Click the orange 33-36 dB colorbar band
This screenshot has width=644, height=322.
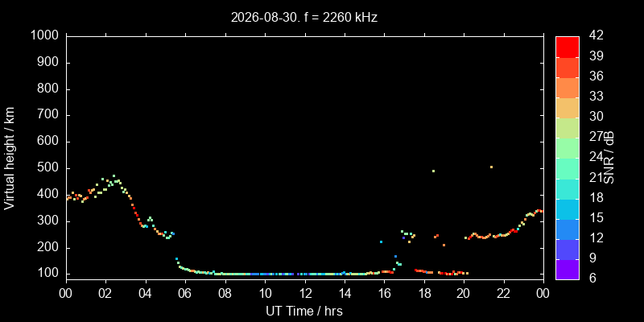tap(568, 88)
